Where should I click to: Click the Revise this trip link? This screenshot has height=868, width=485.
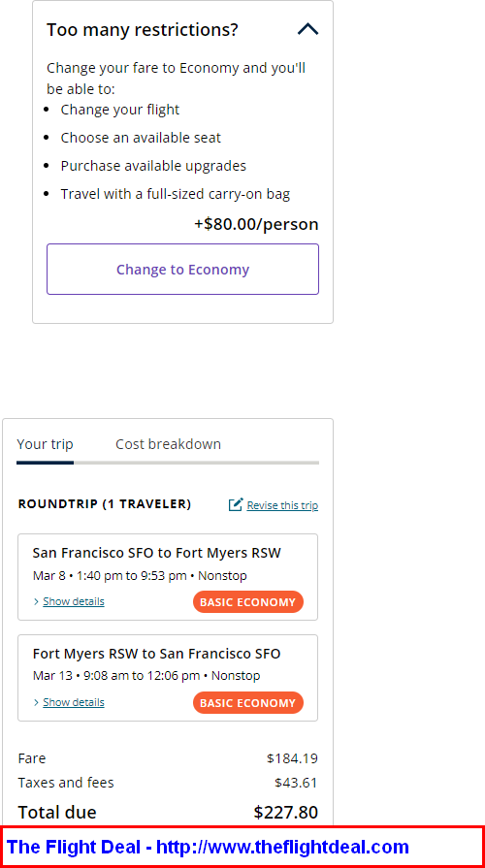click(x=282, y=505)
